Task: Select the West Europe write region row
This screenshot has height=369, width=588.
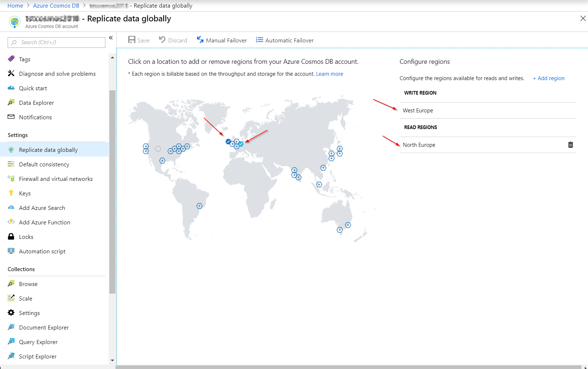Action: [488, 111]
